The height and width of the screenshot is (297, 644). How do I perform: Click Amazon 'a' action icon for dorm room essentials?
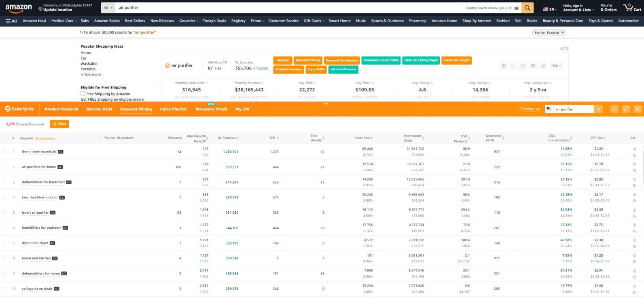[634, 149]
